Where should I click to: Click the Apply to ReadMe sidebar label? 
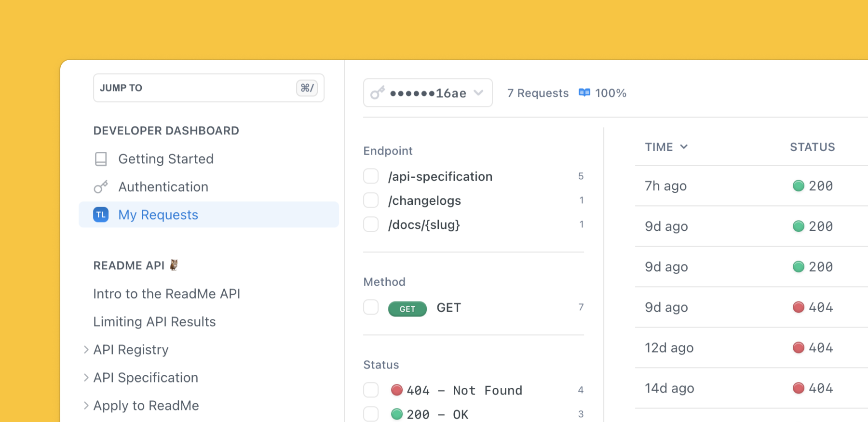(146, 406)
